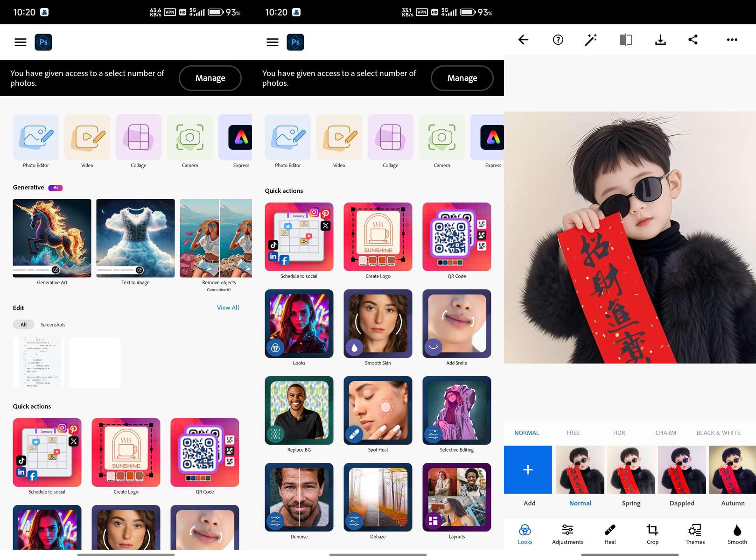Open Themes tool in bottom bar
756x560 pixels.
695,534
